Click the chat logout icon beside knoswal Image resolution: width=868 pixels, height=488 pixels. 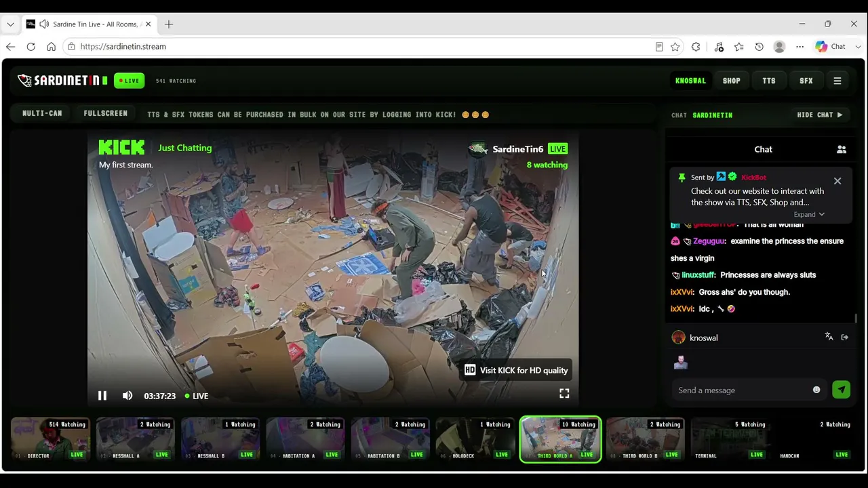click(x=845, y=337)
